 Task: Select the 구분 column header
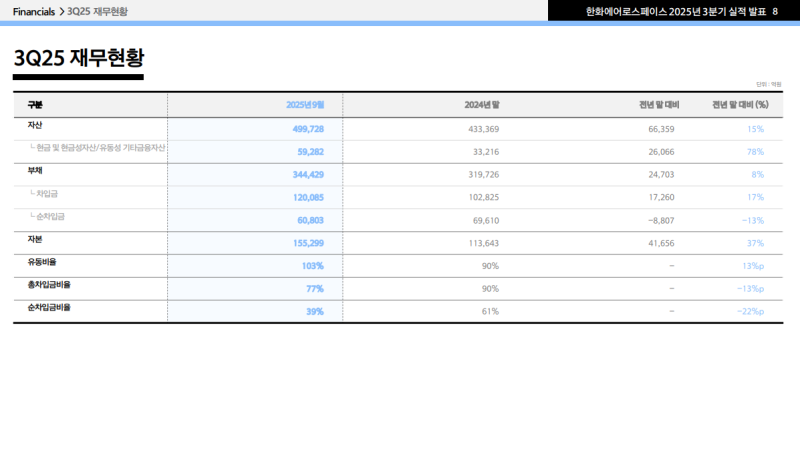coord(35,104)
